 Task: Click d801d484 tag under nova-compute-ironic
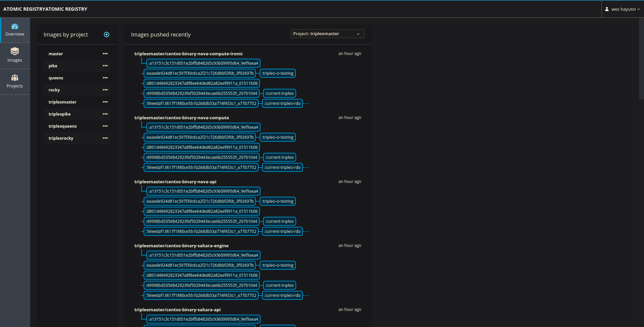pos(202,83)
